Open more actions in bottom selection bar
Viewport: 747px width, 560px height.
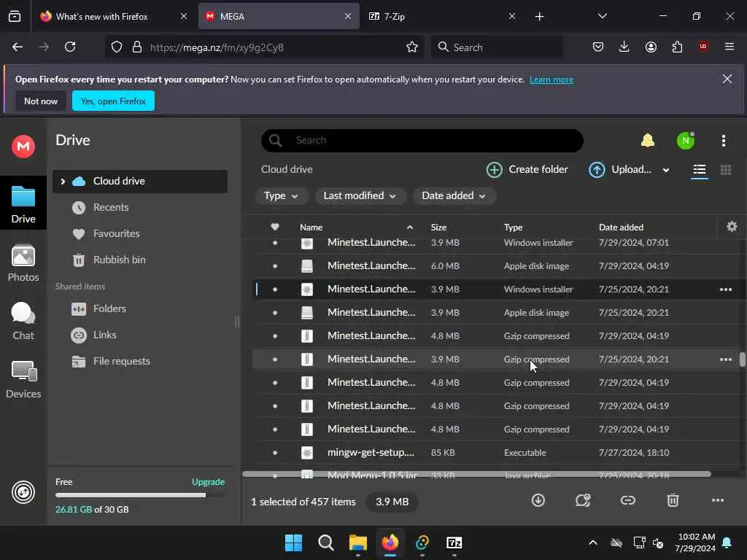point(718,500)
